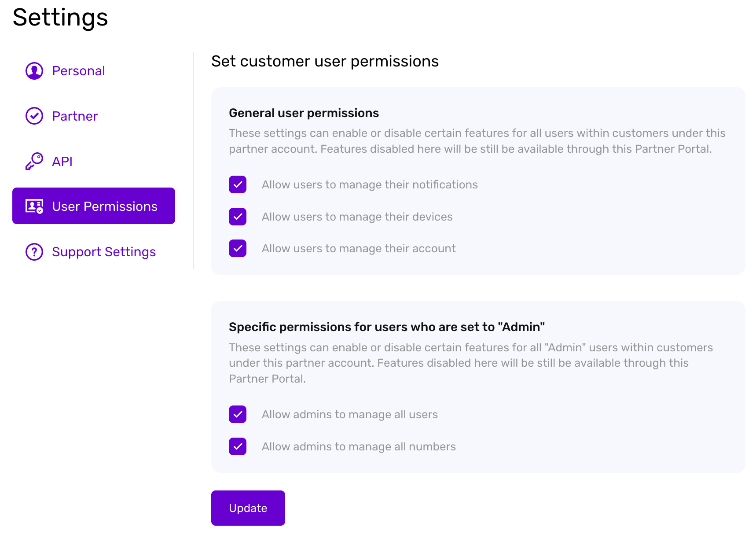The image size is (756, 538).
Task: Click the 'Set customer user permissions' title
Action: coord(325,61)
